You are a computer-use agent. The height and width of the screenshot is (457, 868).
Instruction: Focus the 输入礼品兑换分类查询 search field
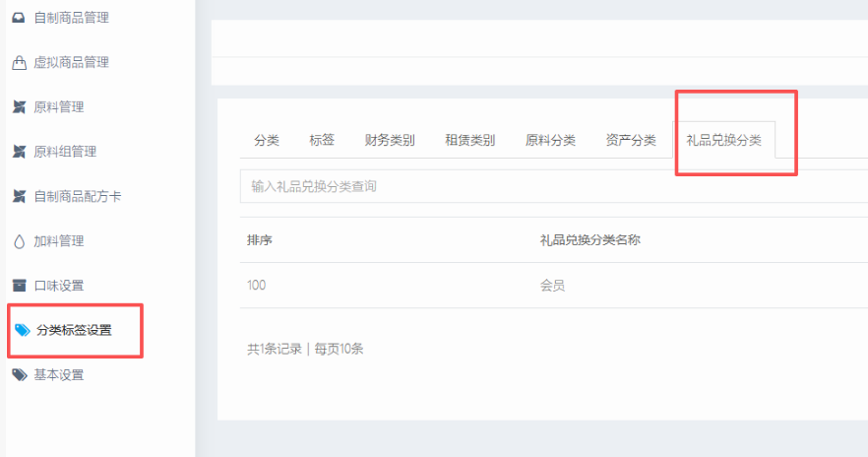pyautogui.click(x=553, y=186)
